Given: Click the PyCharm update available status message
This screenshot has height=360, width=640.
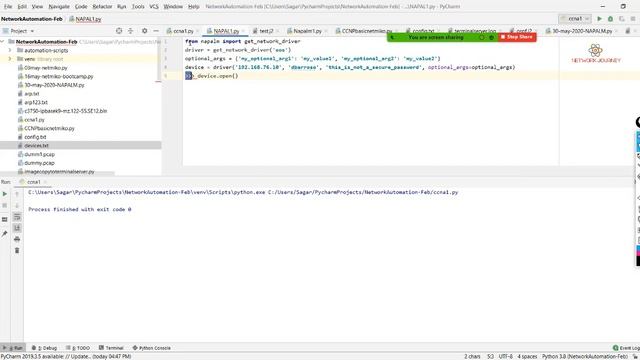Looking at the screenshot, I should pos(66,357).
